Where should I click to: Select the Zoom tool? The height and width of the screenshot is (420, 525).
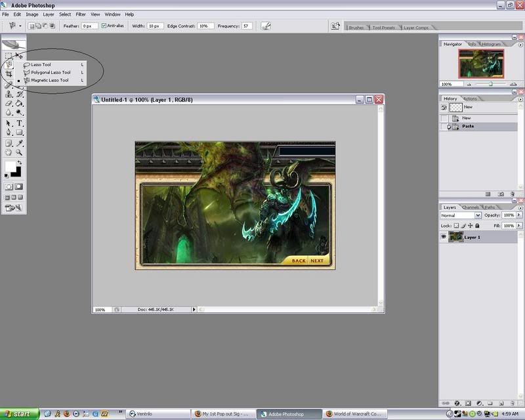20,152
